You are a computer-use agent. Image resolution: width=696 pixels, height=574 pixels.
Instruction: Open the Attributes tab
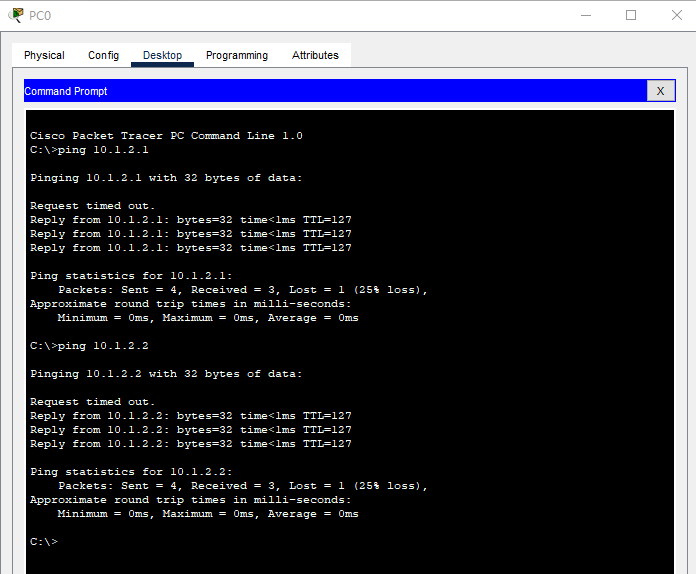point(315,55)
